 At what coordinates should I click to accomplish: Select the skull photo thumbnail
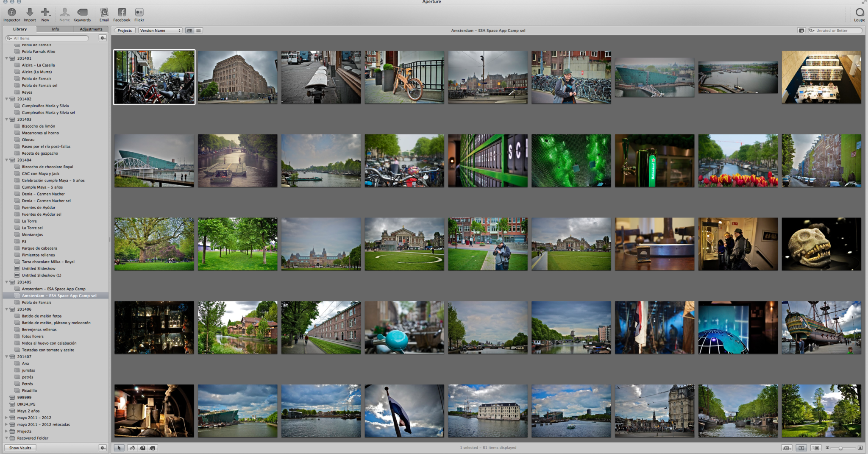(x=821, y=244)
